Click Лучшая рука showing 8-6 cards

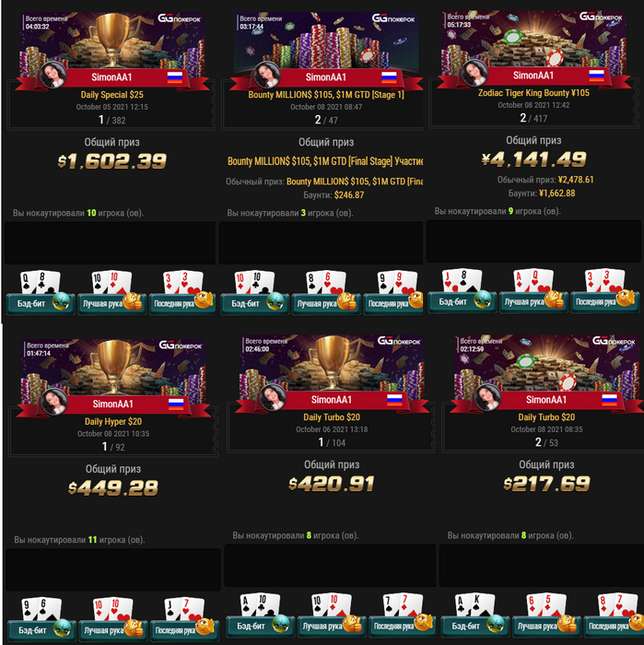326,303
